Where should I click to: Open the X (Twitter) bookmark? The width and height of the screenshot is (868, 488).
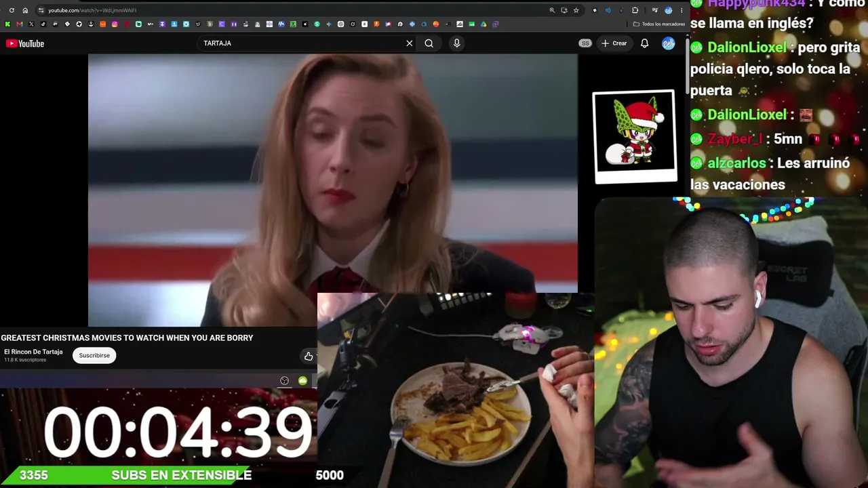[31, 24]
